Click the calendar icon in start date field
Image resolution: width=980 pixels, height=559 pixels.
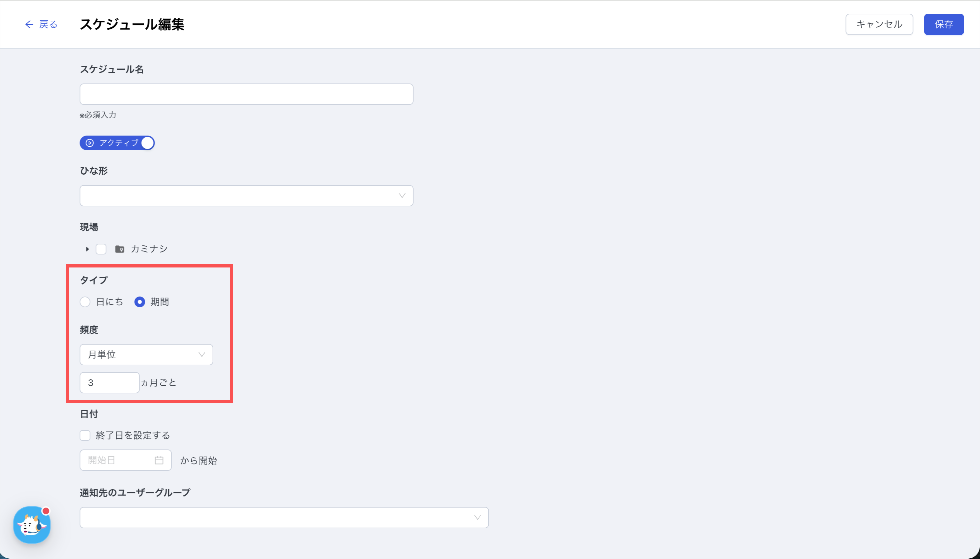[159, 460]
